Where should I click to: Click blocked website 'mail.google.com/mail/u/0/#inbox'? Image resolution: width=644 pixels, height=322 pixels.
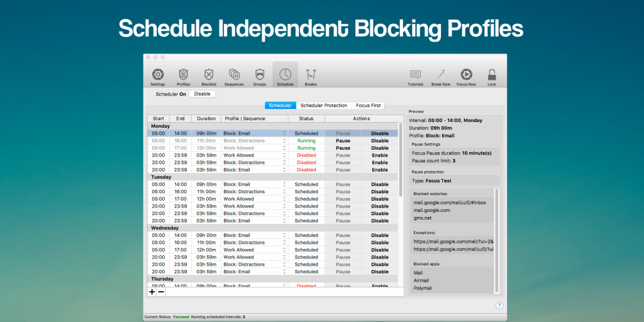click(x=450, y=203)
